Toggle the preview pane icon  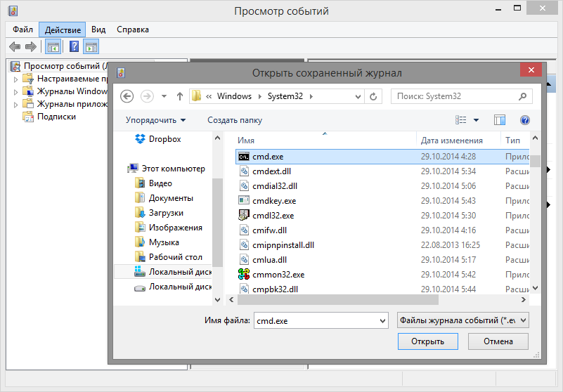point(500,120)
